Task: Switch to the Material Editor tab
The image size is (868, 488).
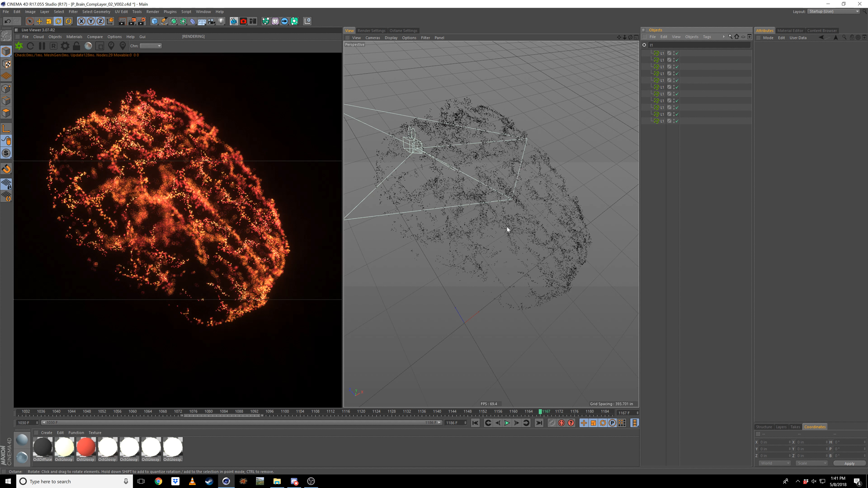Action: click(790, 31)
